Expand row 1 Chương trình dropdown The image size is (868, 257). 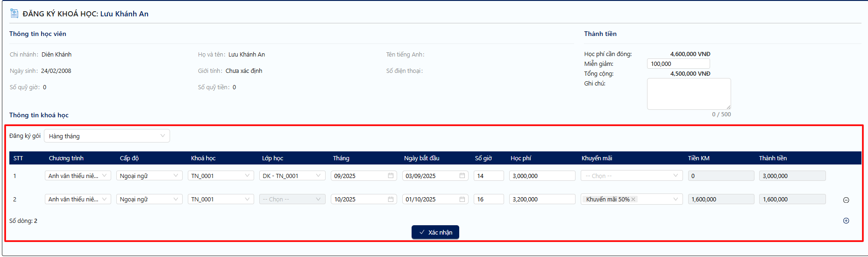coord(78,176)
